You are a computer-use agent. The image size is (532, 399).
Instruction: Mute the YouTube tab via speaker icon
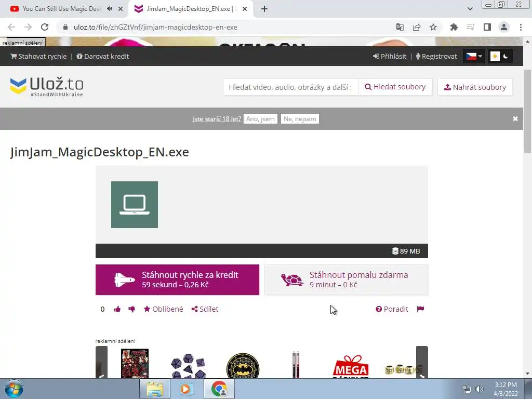(x=109, y=9)
